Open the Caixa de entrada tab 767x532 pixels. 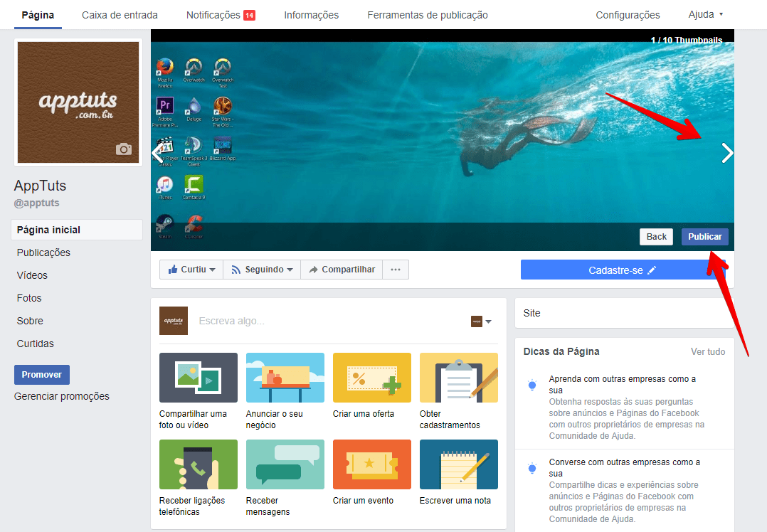tap(120, 15)
